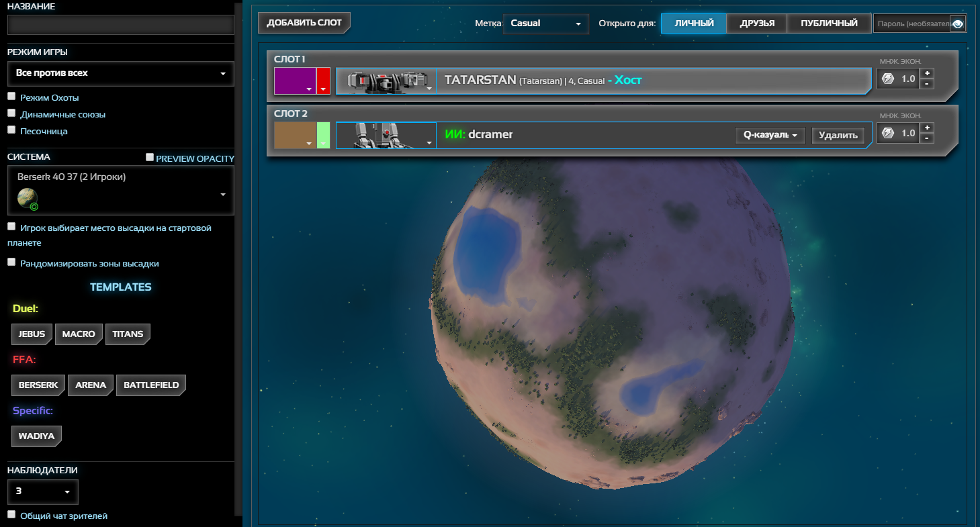Enable the Динамичные союзы checkbox
980x527 pixels.
pyautogui.click(x=11, y=113)
